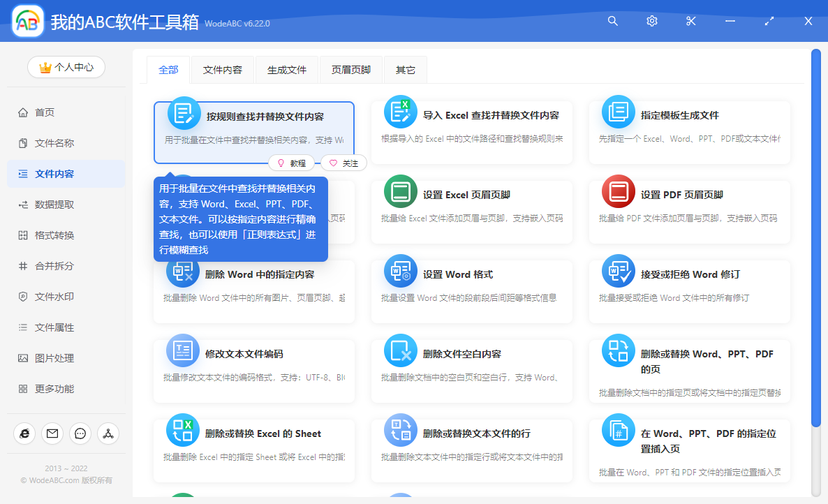The width and height of the screenshot is (828, 504).
Task: Click the 删除或替换文本文件的行 tool icon
Action: click(x=400, y=429)
